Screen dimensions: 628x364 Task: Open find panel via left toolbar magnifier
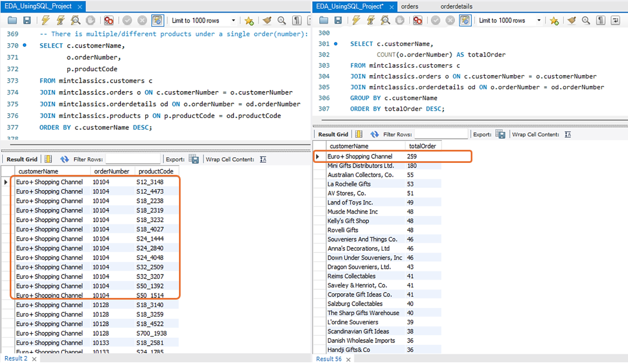tap(282, 20)
